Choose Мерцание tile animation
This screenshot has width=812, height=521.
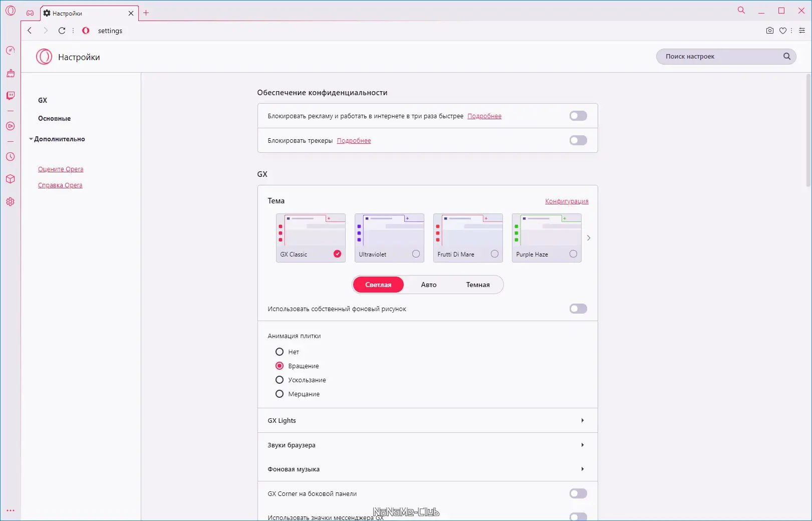[280, 394]
